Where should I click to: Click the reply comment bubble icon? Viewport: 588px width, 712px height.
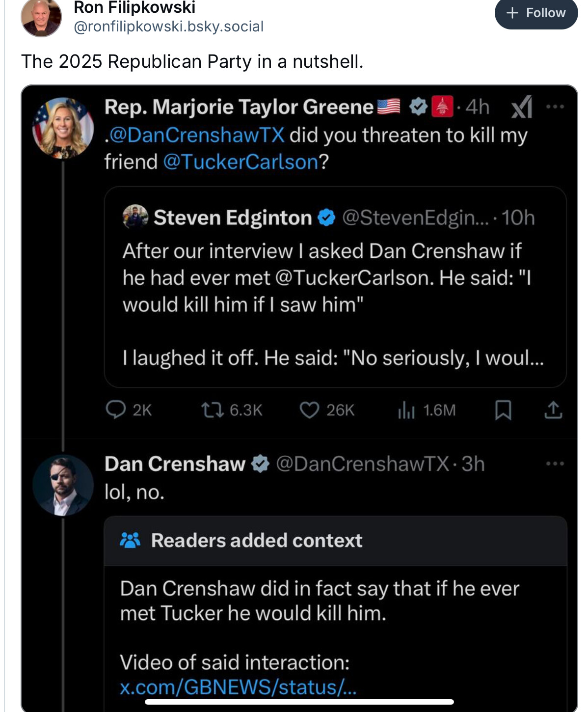116,410
